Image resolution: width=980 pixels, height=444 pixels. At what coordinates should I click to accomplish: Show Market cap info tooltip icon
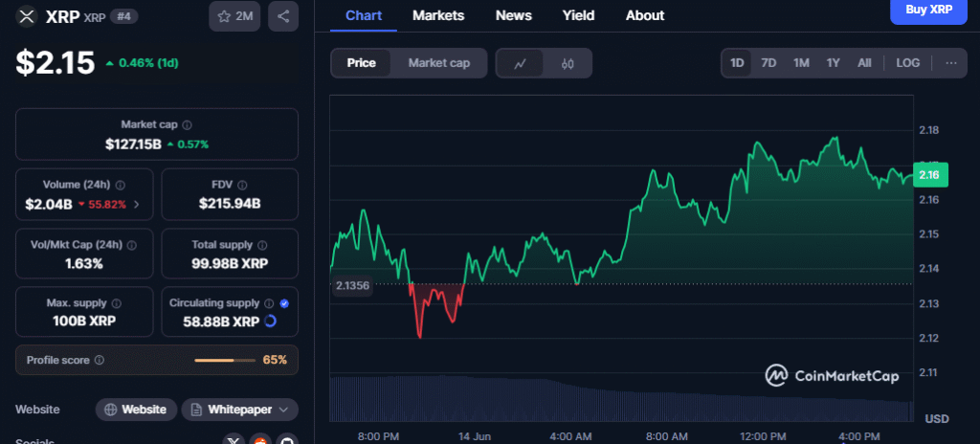pyautogui.click(x=187, y=125)
